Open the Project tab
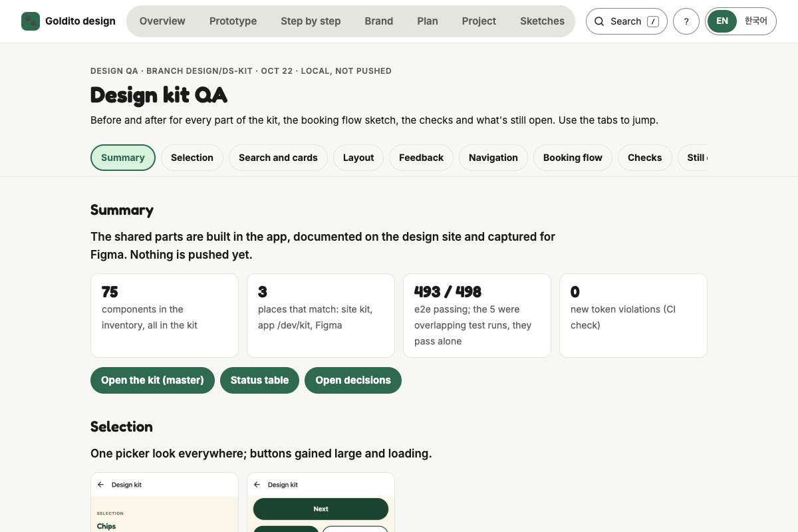 479,21
